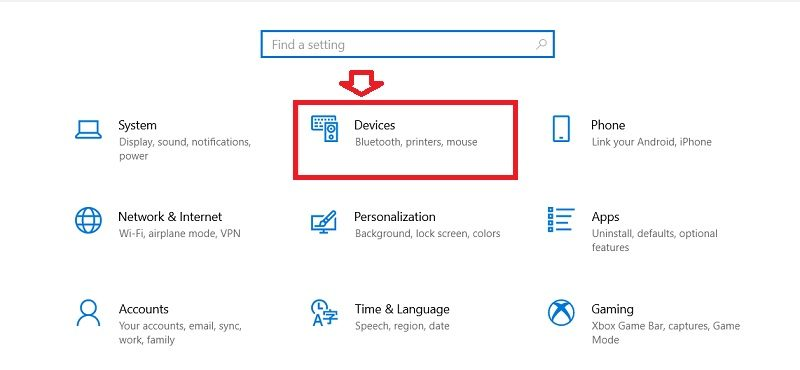Open the Personalization title text

point(394,217)
